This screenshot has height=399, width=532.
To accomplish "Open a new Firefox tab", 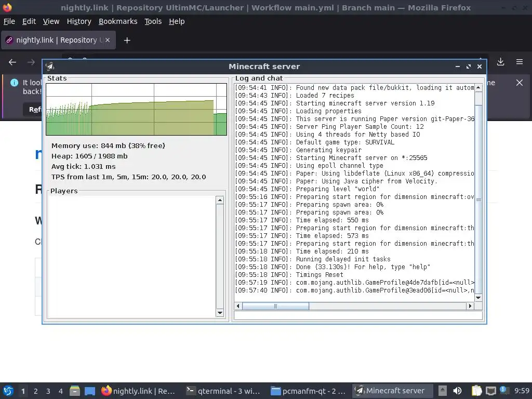I will click(127, 41).
